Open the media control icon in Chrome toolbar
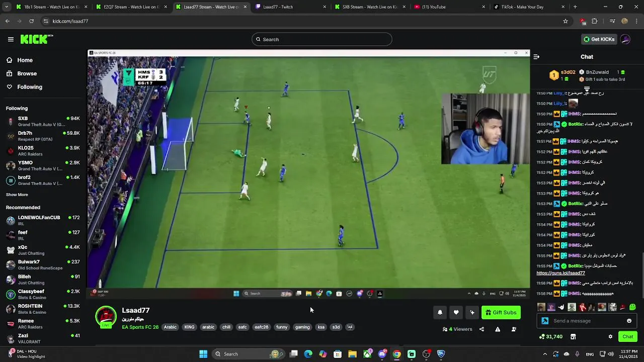 tap(612, 21)
